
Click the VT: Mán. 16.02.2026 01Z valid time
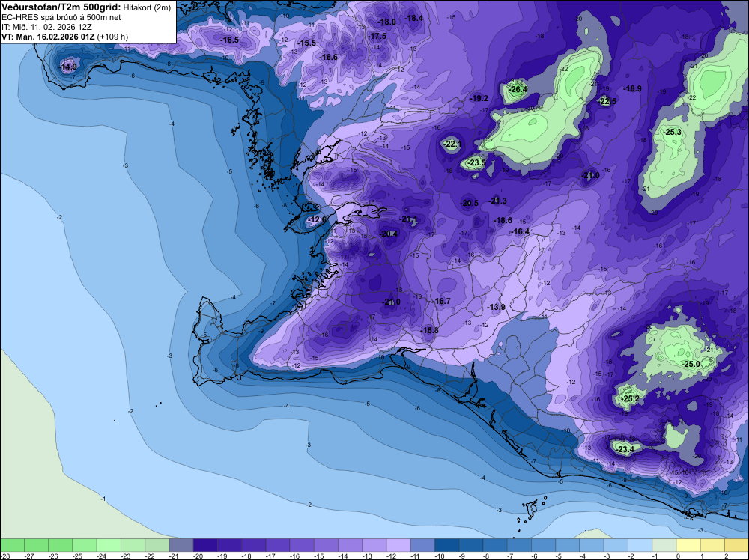coord(48,37)
